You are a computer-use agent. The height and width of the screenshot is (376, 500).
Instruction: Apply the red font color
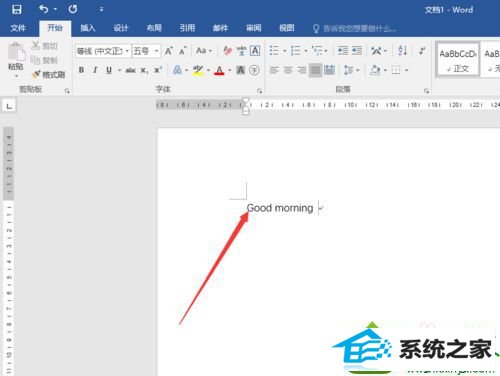click(x=219, y=70)
